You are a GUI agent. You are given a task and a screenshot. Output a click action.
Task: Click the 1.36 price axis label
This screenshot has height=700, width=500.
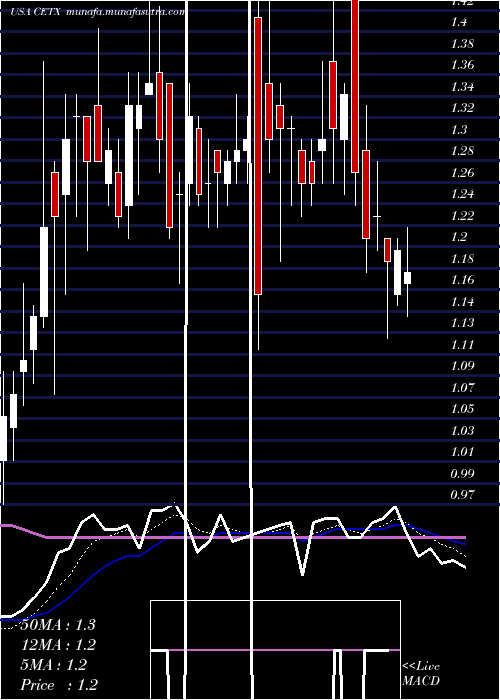point(462,65)
